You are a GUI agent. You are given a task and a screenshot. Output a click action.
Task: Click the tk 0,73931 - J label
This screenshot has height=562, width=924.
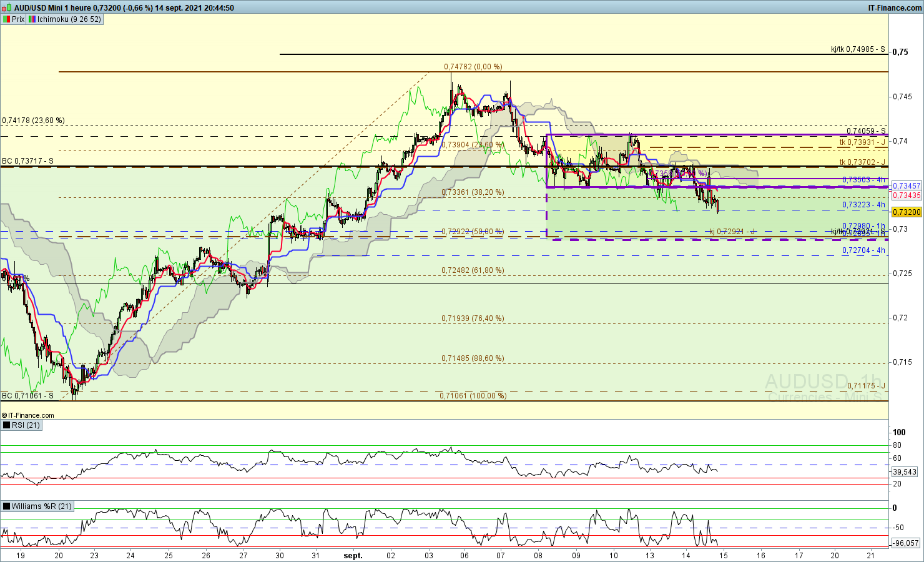click(x=862, y=142)
